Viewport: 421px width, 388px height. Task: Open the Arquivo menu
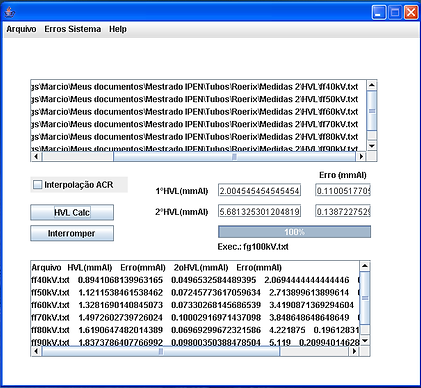pyautogui.click(x=21, y=29)
